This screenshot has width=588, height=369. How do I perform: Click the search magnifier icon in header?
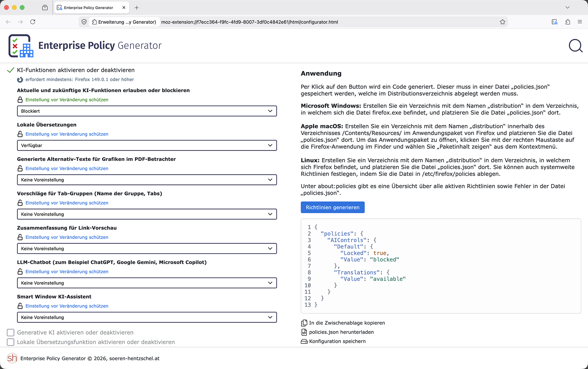[575, 46]
